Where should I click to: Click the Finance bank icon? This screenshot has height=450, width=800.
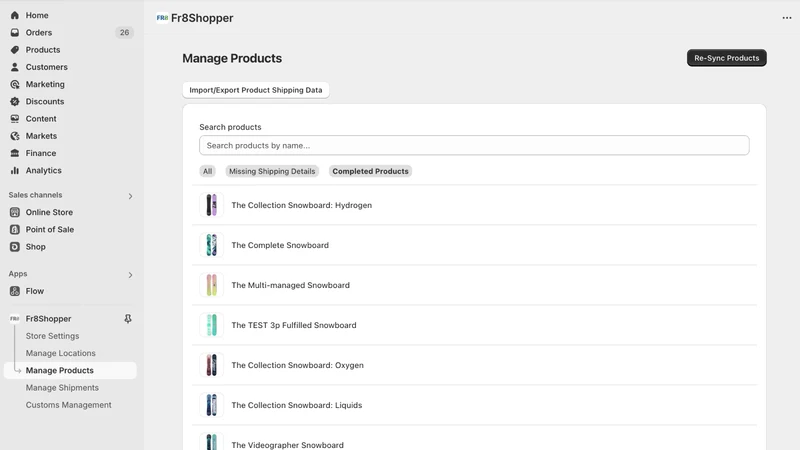15,153
